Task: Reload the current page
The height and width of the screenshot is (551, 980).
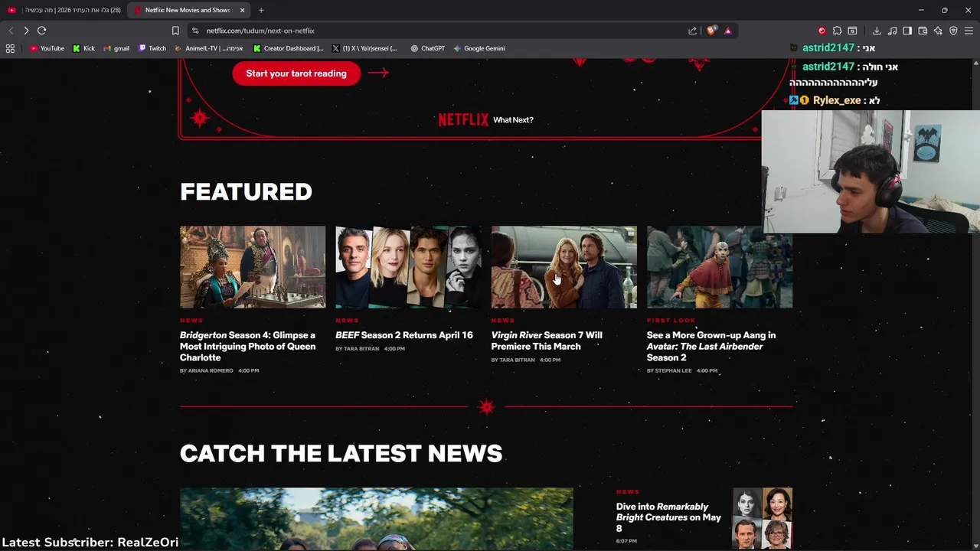Action: click(41, 31)
